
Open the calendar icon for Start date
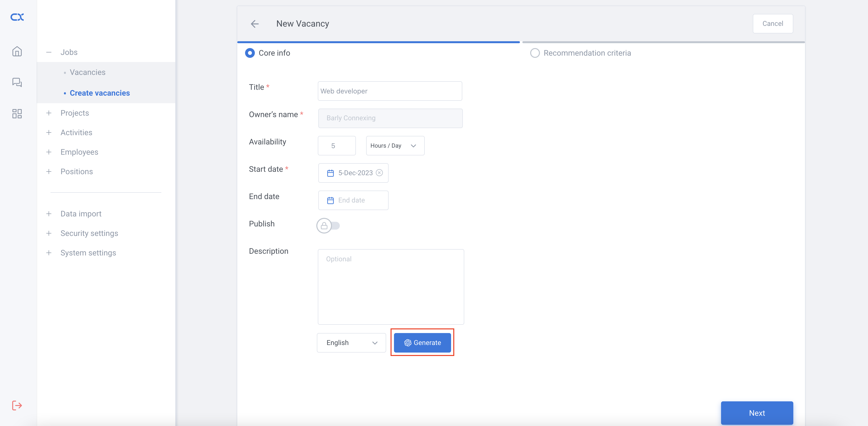[x=331, y=173]
